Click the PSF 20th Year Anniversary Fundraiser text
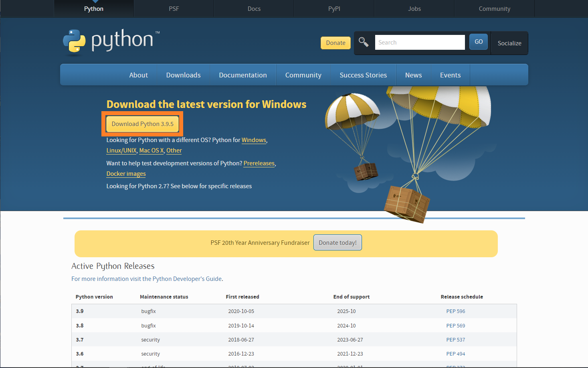 (x=260, y=243)
